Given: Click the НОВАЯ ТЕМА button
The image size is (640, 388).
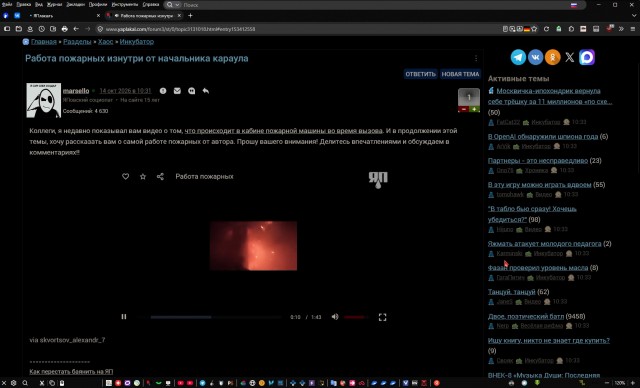Looking at the screenshot, I should click(x=460, y=74).
